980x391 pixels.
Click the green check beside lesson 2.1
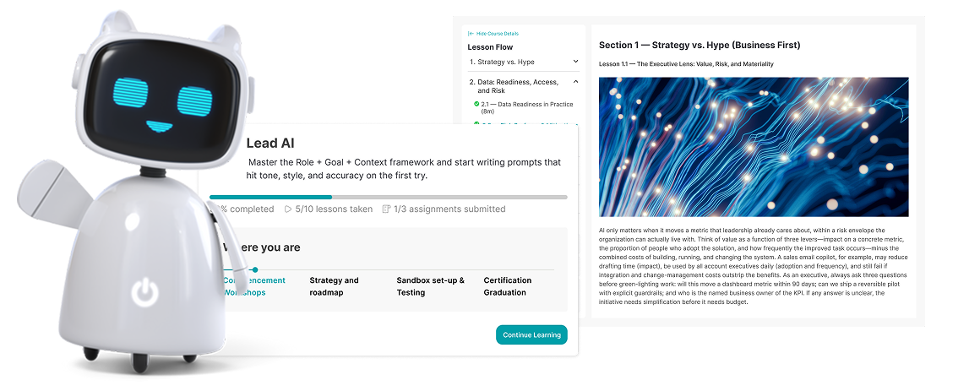[476, 104]
